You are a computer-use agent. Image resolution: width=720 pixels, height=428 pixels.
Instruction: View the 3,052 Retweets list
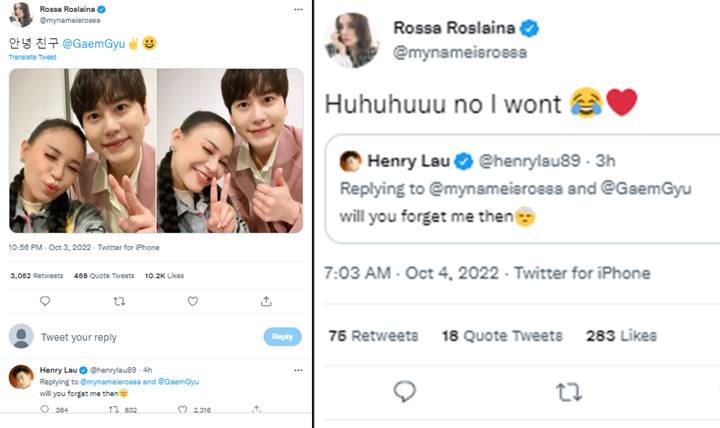click(x=37, y=276)
